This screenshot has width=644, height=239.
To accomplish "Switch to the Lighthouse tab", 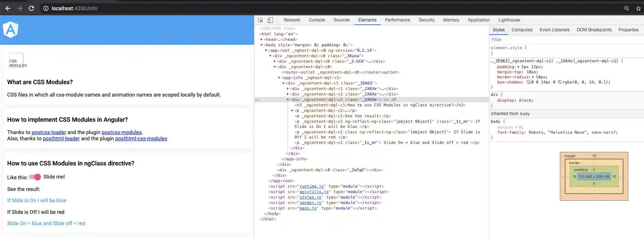I will 509,20.
